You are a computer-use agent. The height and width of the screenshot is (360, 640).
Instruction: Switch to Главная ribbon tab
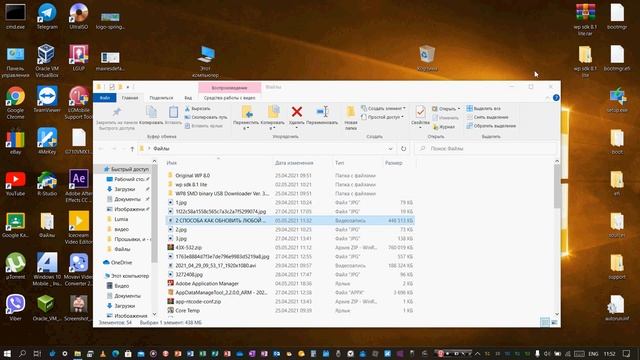tap(130, 98)
